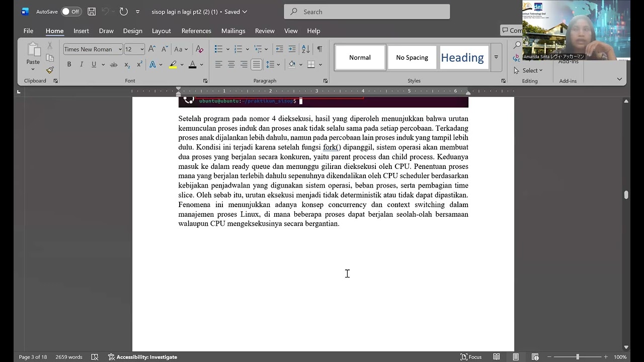This screenshot has height=362, width=644.
Task: Switch to the References tab
Action: [x=196, y=31]
